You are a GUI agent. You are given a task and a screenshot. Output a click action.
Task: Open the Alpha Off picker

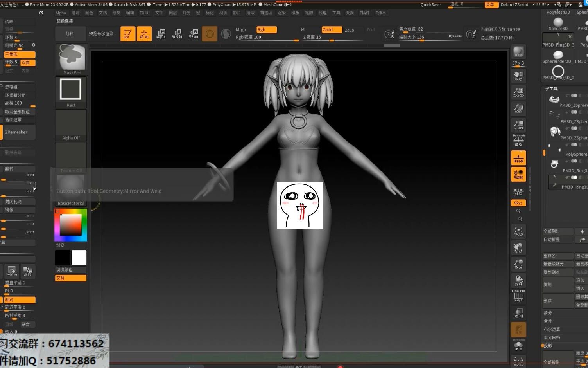(x=71, y=125)
